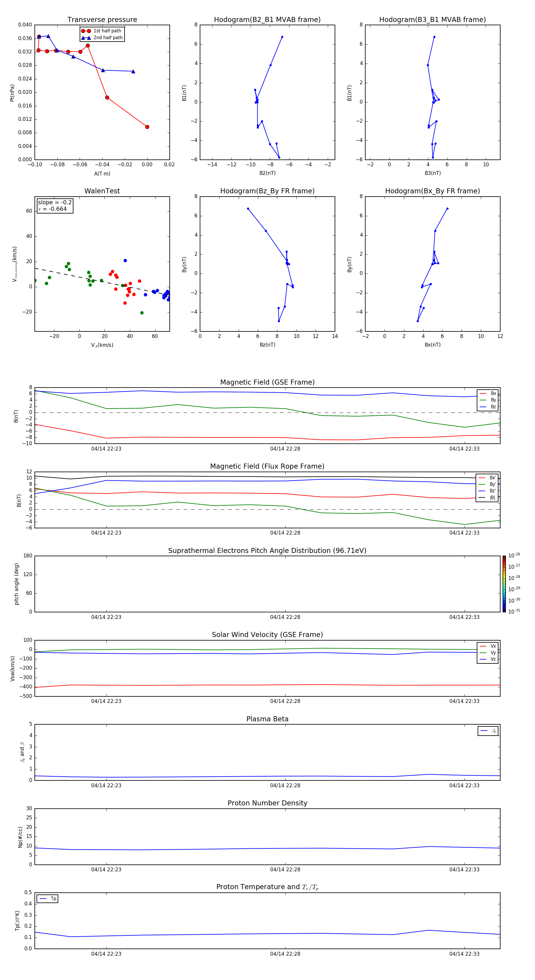Click the 10^-31 colorbar label
535x980 pixels.
pyautogui.click(x=514, y=611)
